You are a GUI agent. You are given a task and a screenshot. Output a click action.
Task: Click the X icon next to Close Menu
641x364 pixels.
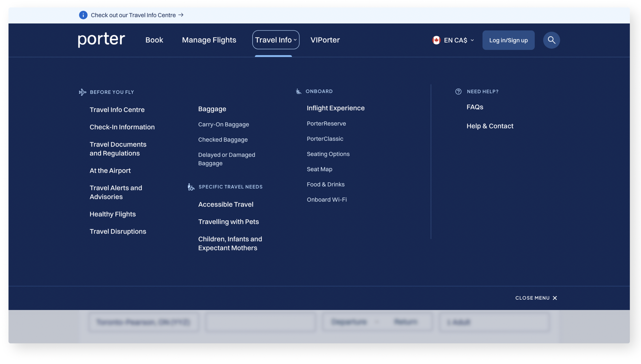pos(555,298)
